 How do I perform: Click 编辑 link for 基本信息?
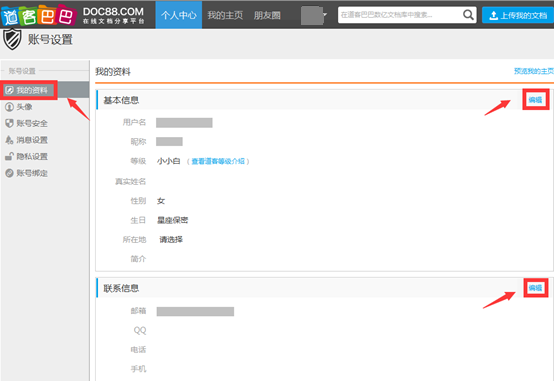coord(535,100)
